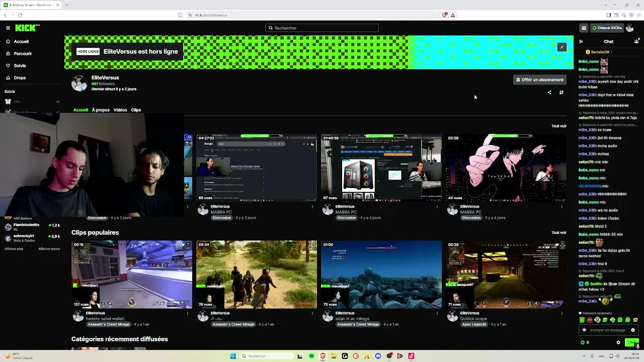Open the shop icon near Obtenir KICKs

coord(584,28)
